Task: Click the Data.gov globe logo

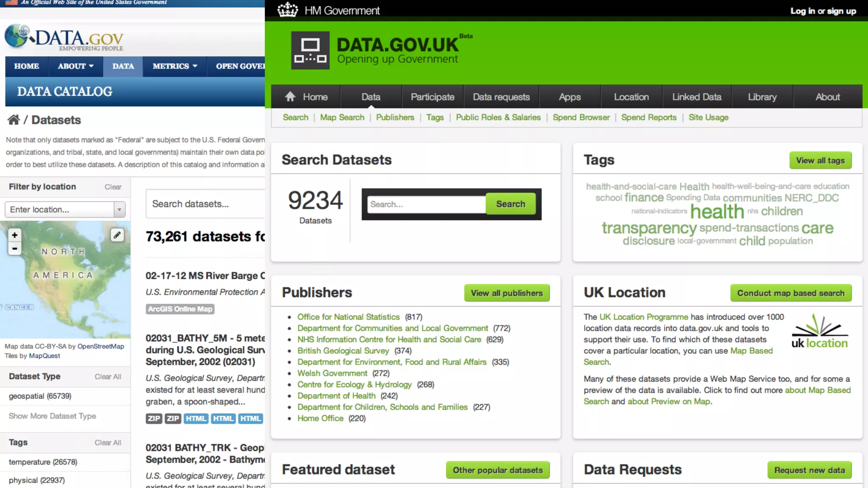Action: click(17, 36)
